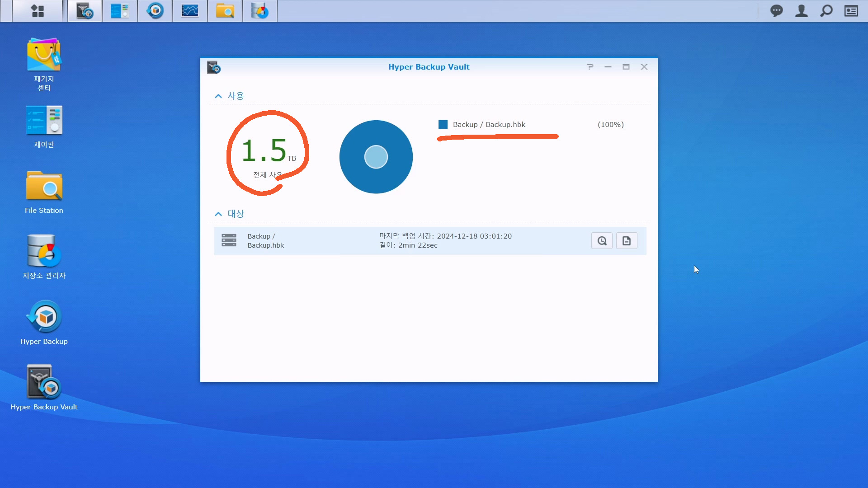Open widgets panel icon
This screenshot has height=488, width=868.
[851, 11]
